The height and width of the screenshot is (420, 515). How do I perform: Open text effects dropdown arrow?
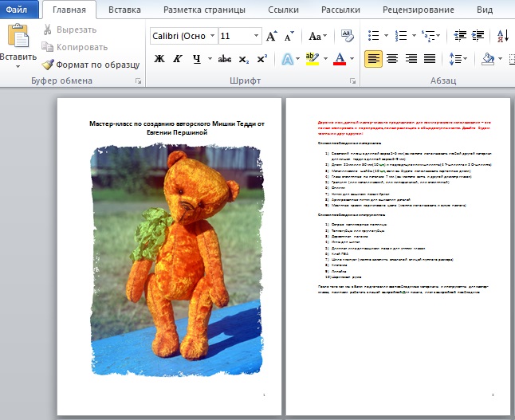click(x=297, y=59)
